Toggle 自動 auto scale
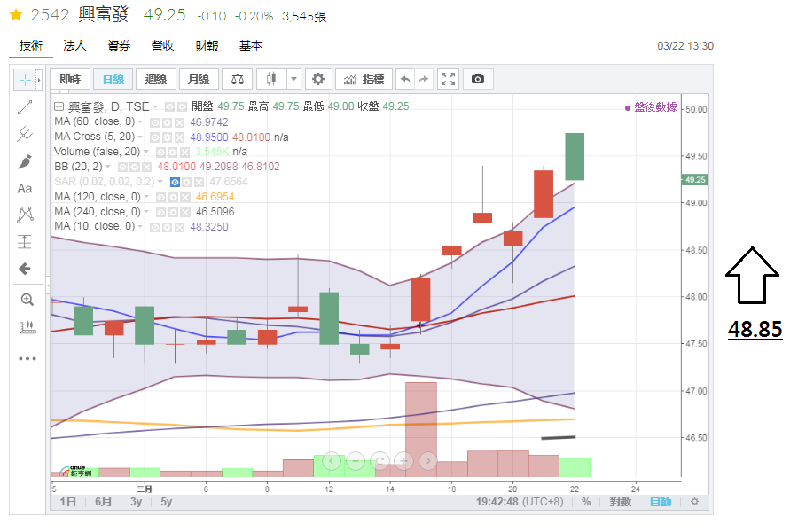Viewport: 798px width, 532px height. (661, 502)
